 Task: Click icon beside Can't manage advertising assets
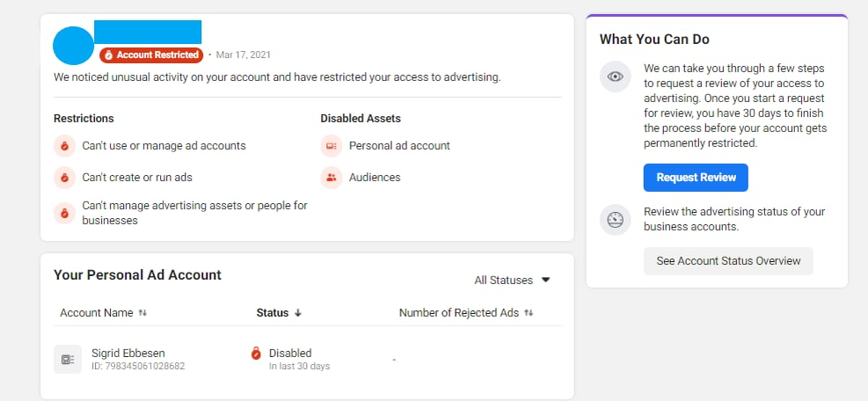click(x=64, y=213)
